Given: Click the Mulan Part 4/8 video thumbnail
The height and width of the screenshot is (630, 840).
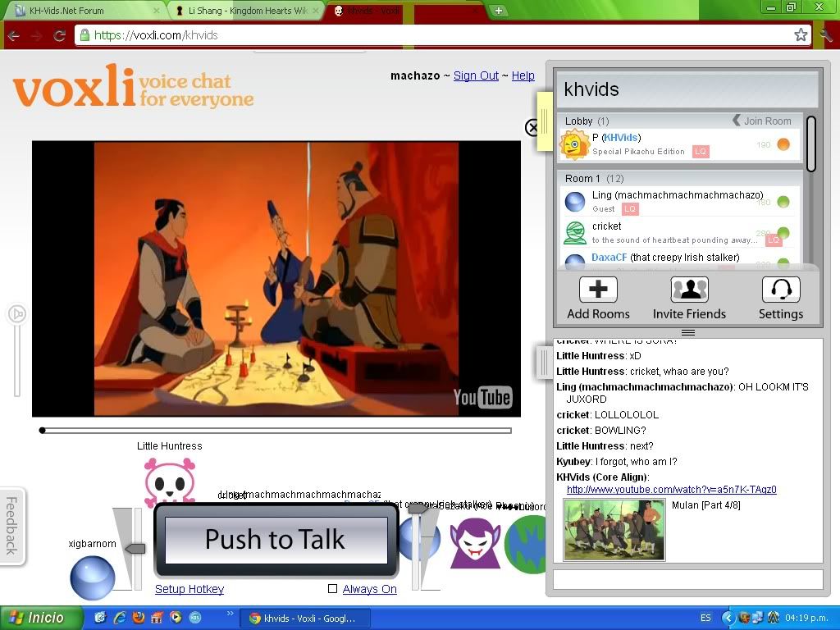Looking at the screenshot, I should pyautogui.click(x=614, y=530).
